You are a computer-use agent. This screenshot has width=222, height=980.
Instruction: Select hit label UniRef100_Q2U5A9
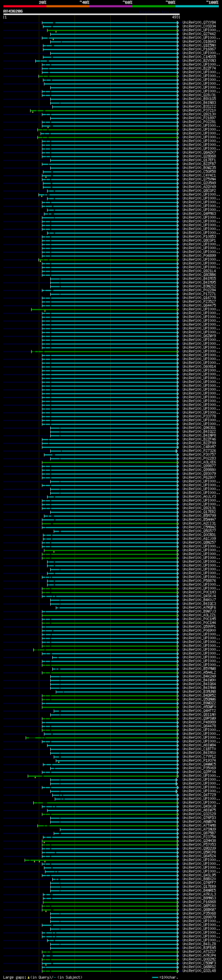pos(199,183)
